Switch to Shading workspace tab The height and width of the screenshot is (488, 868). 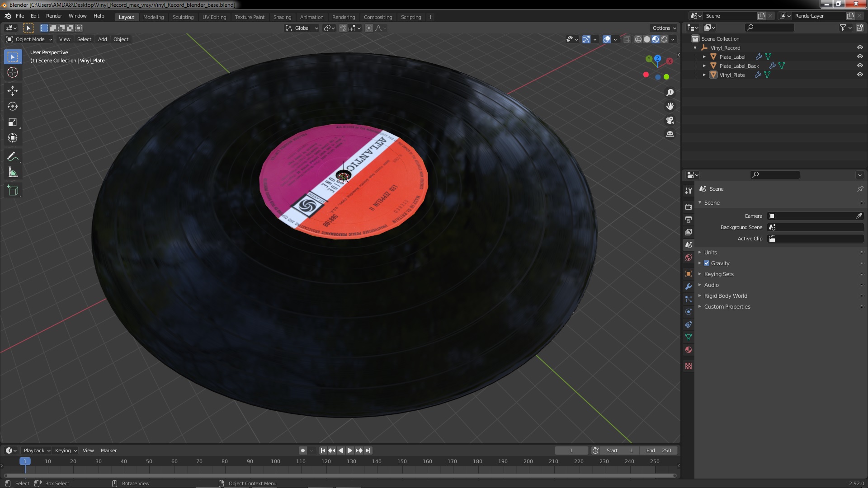click(282, 17)
